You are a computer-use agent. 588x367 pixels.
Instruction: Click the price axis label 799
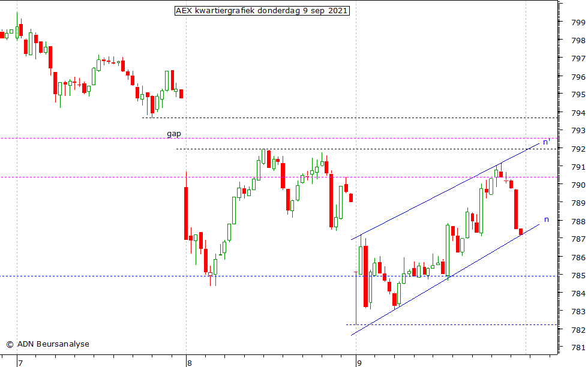pyautogui.click(x=578, y=23)
